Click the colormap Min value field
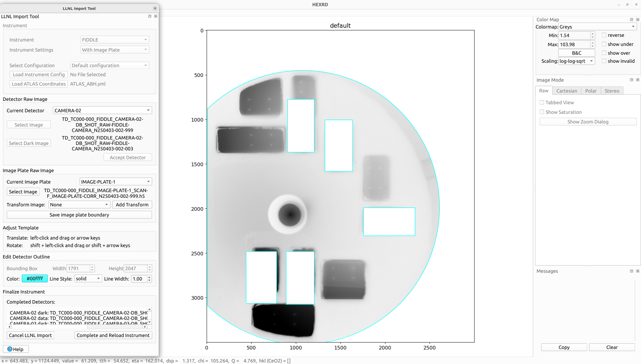This screenshot has height=364, width=641. coord(574,35)
